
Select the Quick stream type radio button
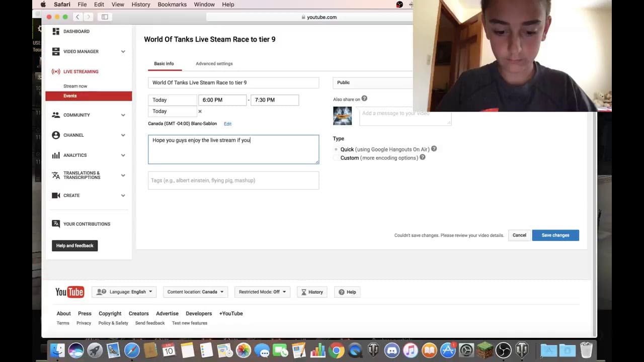point(336,149)
